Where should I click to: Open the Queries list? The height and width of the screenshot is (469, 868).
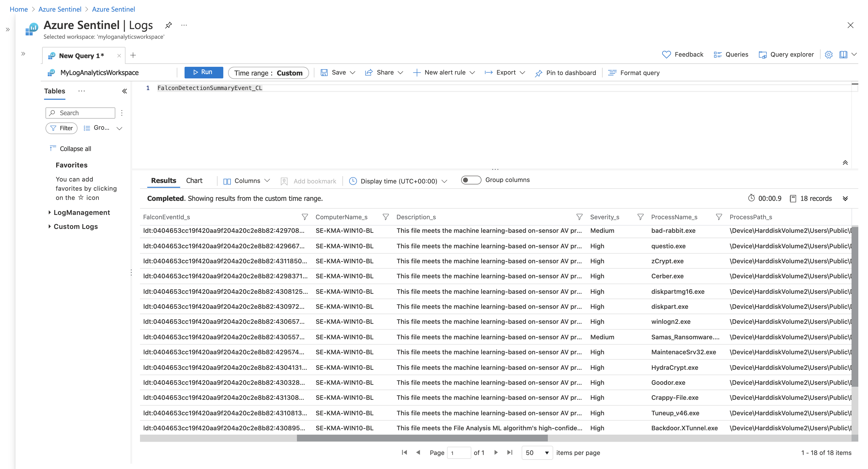(731, 54)
